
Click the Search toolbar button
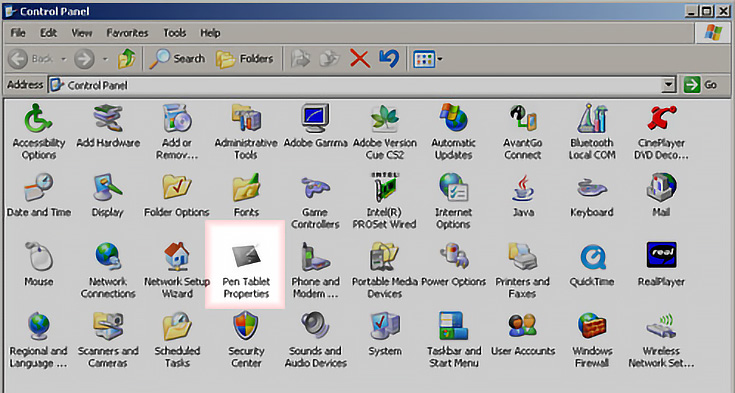tap(177, 59)
